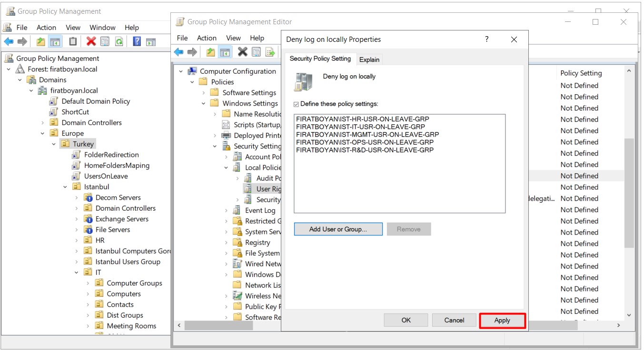The height and width of the screenshot is (352, 644).
Task: Expand Software Settings in Editor tree
Action: pos(204,93)
